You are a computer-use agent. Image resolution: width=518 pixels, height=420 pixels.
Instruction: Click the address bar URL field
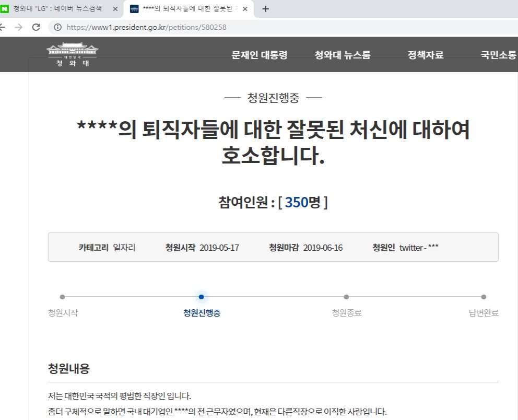[261, 27]
